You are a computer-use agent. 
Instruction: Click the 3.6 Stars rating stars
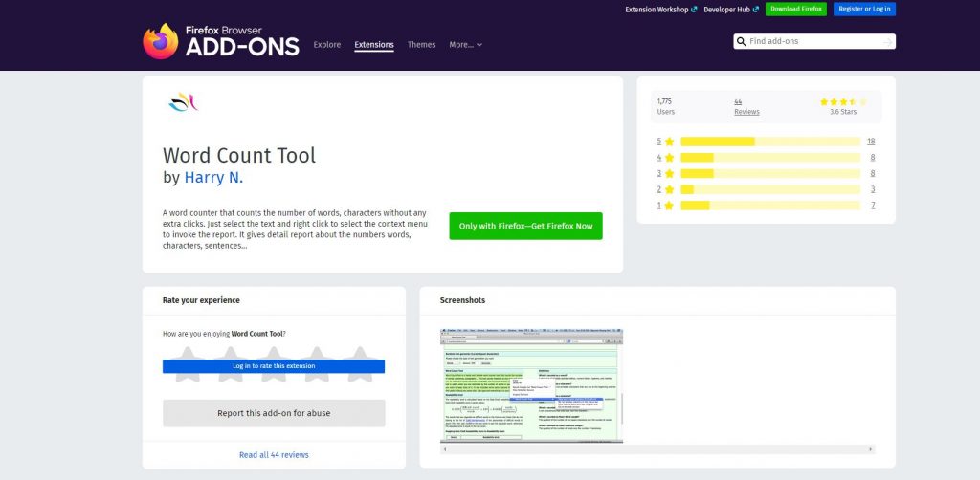843,101
